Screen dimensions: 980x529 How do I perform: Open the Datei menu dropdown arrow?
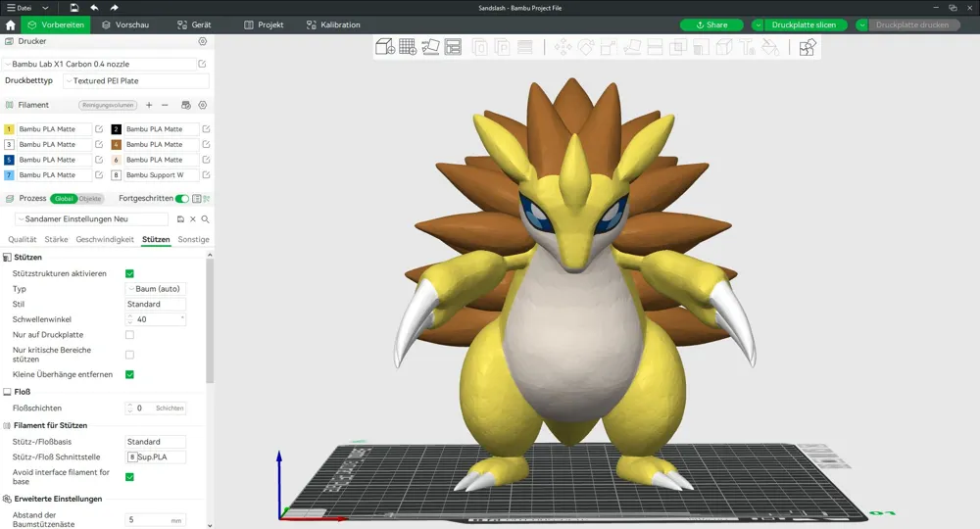pyautogui.click(x=45, y=8)
